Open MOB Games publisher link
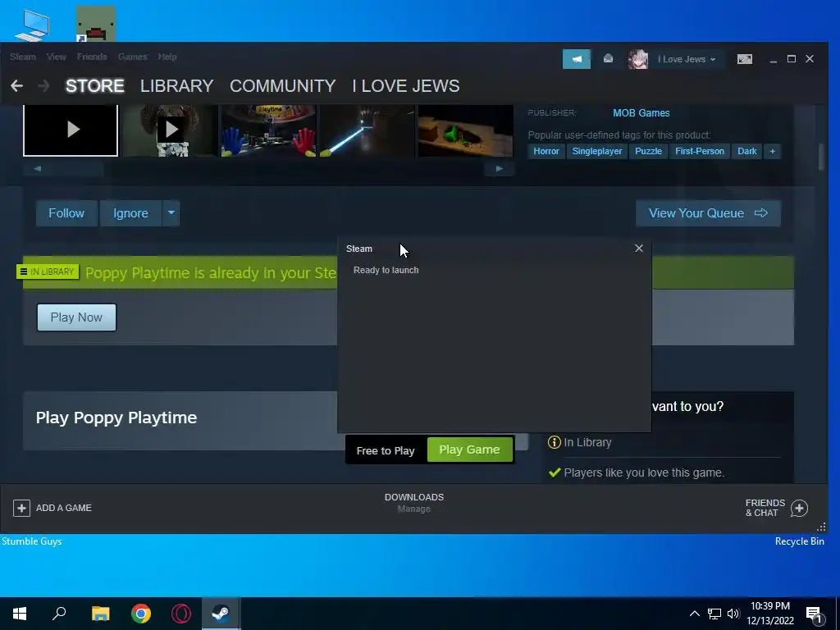 tap(641, 113)
